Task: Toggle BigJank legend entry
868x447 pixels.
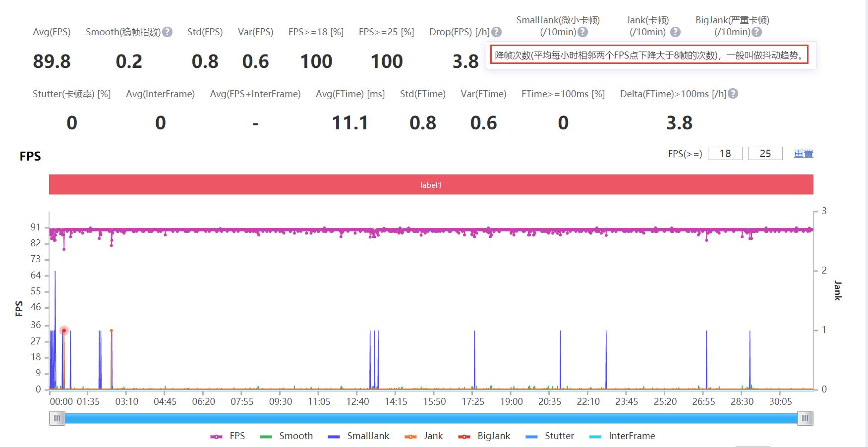Action: (484, 436)
